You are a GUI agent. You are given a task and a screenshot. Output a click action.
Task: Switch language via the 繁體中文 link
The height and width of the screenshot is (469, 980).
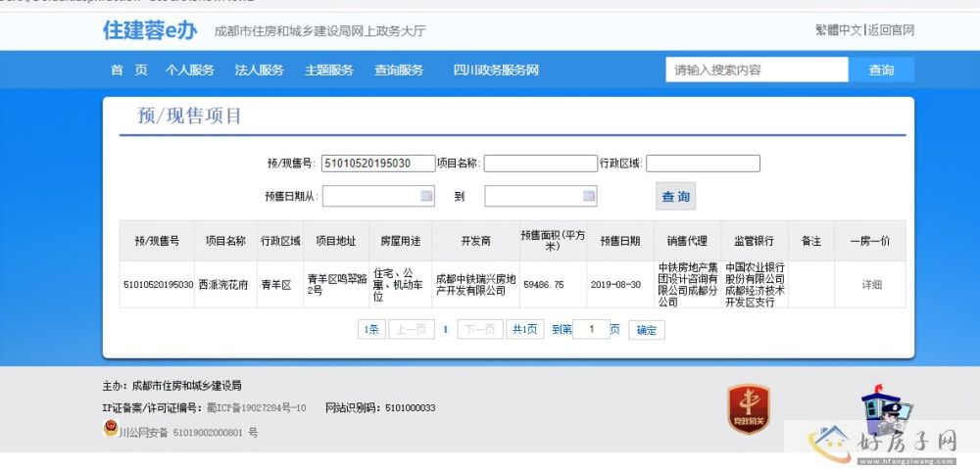click(838, 30)
